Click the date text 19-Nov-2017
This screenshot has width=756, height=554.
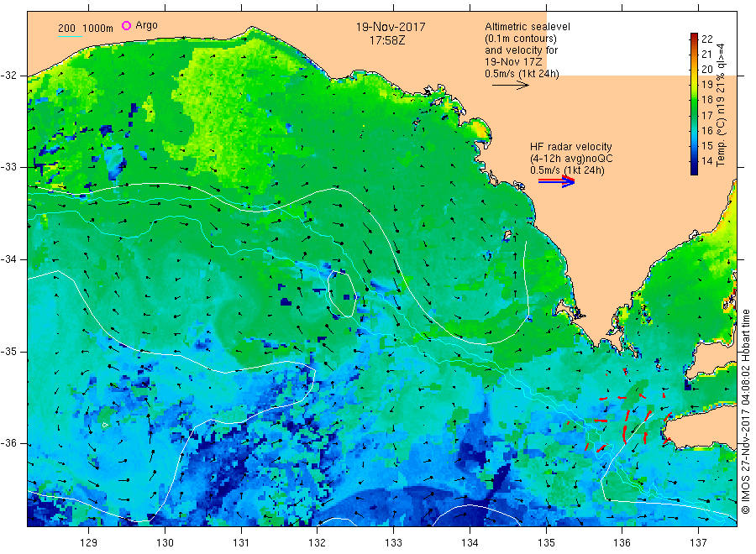[x=391, y=27]
